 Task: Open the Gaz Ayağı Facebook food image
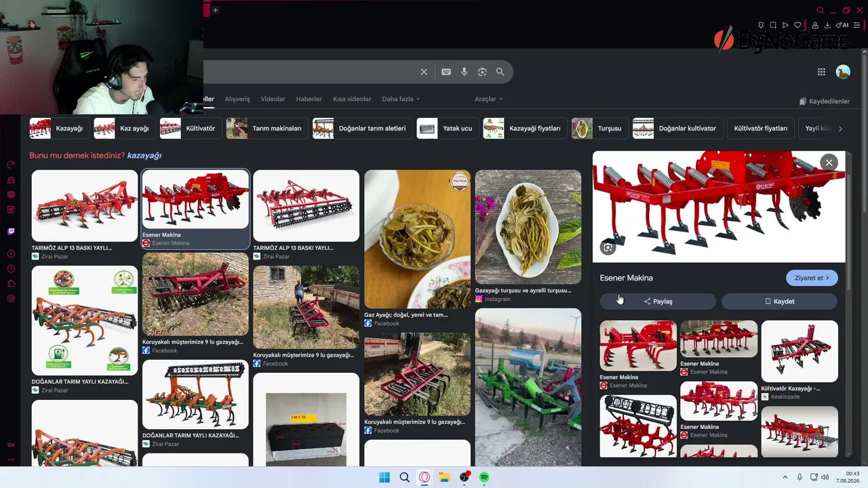[x=417, y=239]
